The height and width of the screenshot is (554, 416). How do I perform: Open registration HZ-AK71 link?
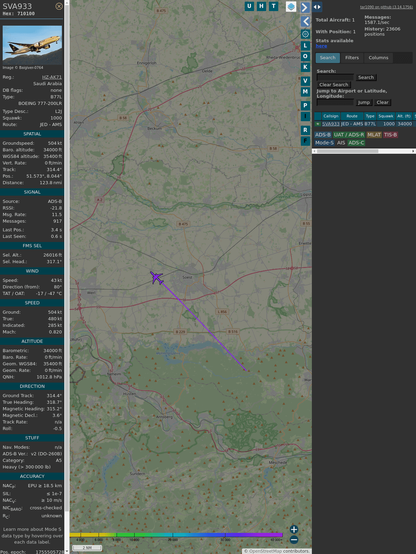[x=52, y=77]
